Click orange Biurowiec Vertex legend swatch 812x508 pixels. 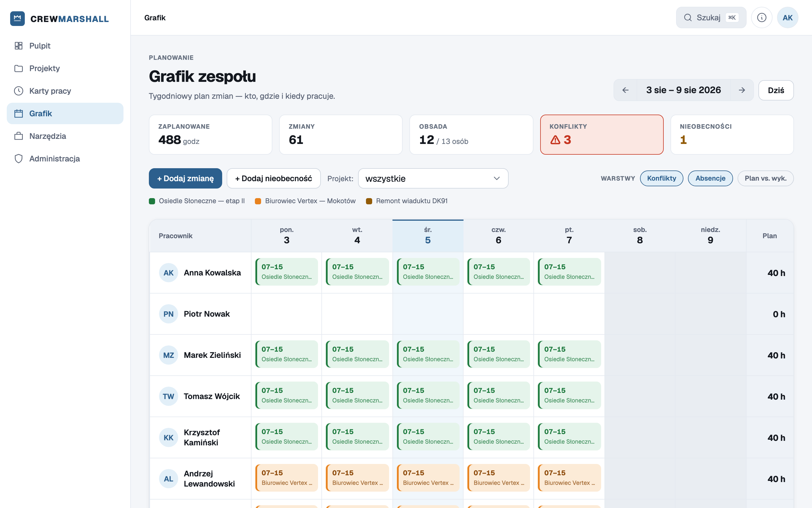[x=258, y=201]
